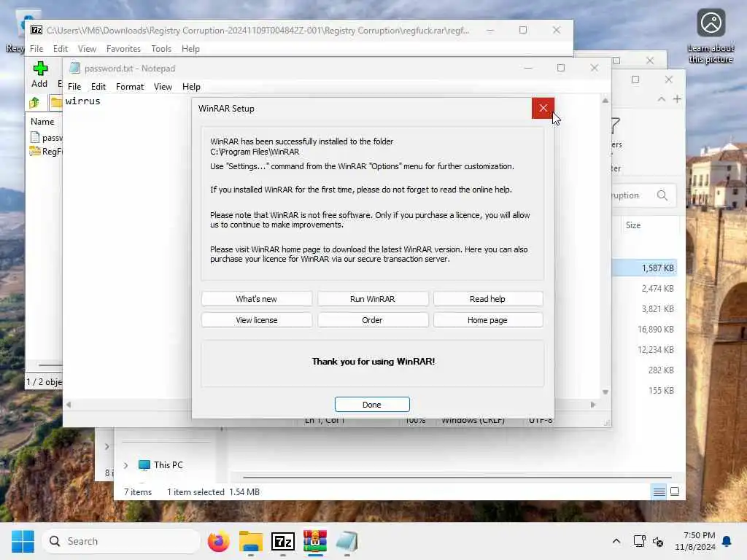Click the Run WinRAR button
The height and width of the screenshot is (560, 747).
(x=373, y=299)
